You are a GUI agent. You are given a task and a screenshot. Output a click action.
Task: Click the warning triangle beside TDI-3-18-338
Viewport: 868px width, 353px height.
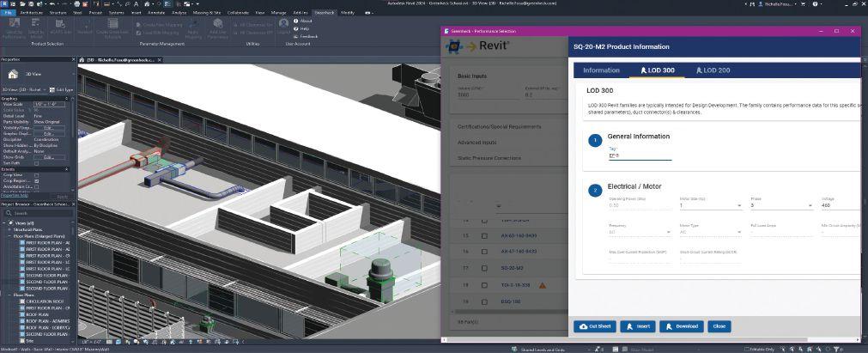click(543, 286)
